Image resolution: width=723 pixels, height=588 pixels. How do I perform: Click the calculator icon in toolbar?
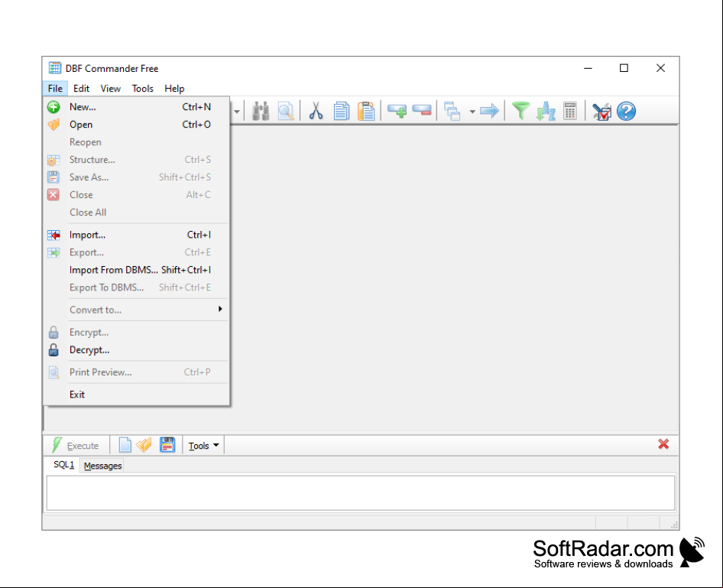(570, 111)
